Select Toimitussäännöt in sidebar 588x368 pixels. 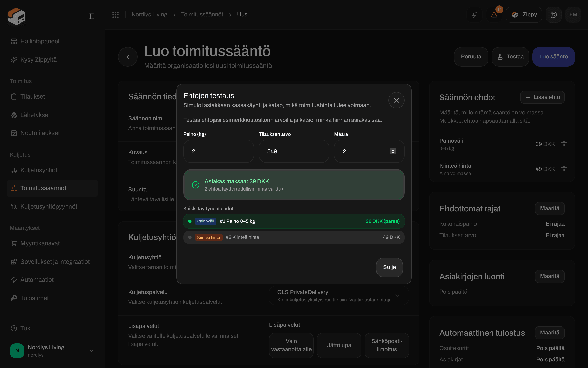coord(52,188)
